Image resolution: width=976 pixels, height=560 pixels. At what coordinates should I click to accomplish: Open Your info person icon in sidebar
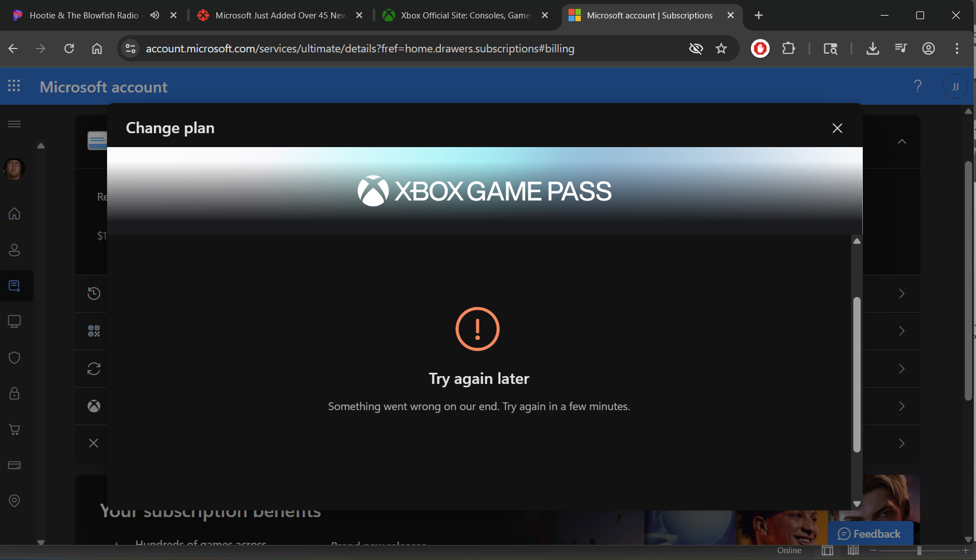coord(14,250)
